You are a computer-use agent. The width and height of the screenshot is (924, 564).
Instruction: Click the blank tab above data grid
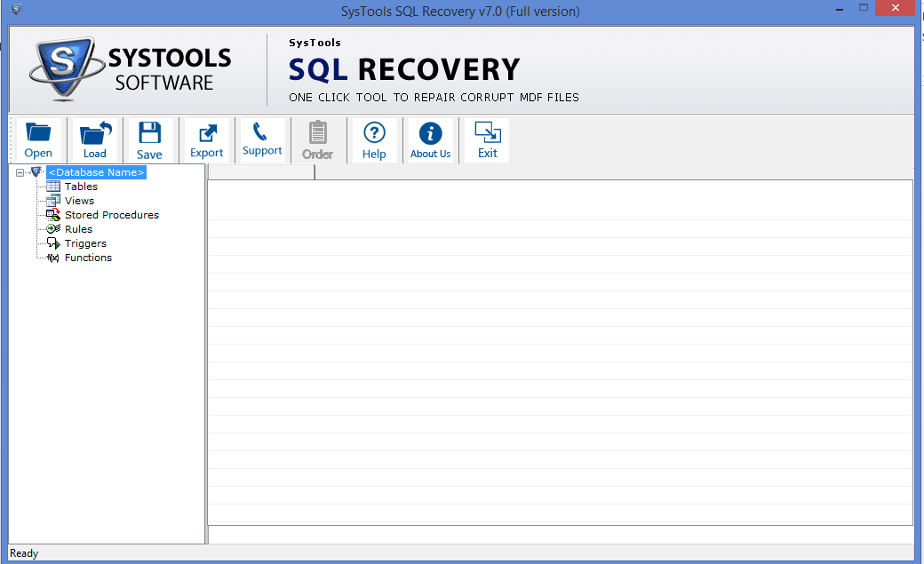(261, 172)
